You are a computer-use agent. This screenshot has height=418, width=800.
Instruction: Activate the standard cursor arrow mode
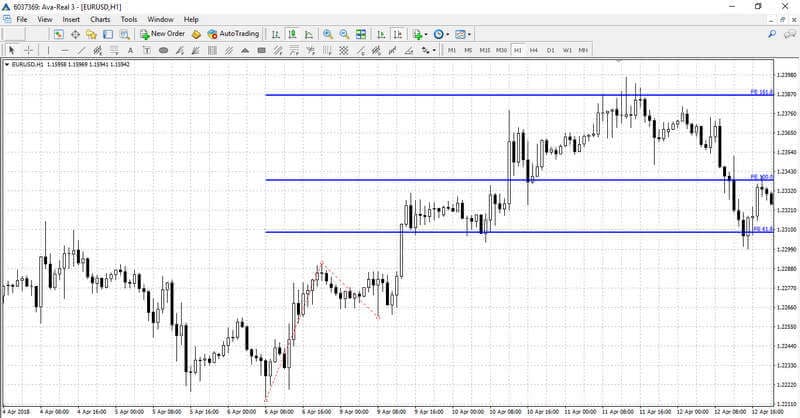point(12,50)
